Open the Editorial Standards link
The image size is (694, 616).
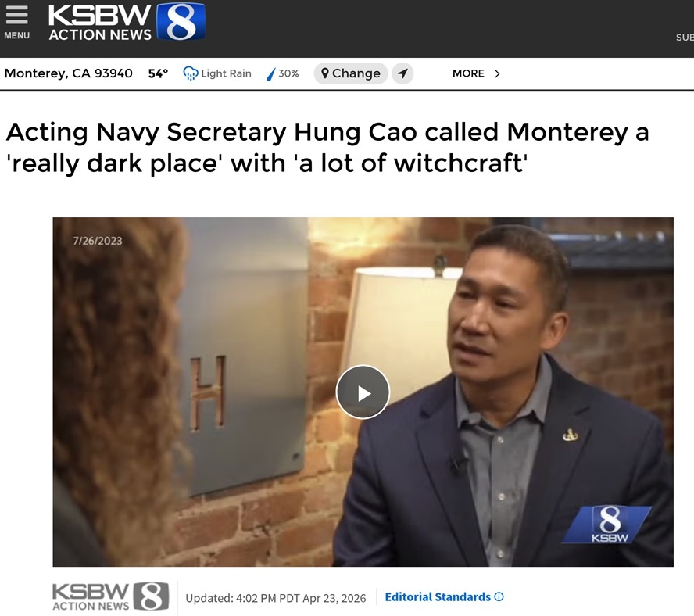[438, 597]
